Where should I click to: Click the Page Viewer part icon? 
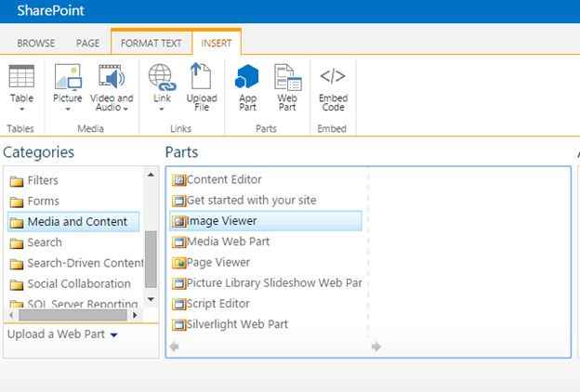click(179, 263)
